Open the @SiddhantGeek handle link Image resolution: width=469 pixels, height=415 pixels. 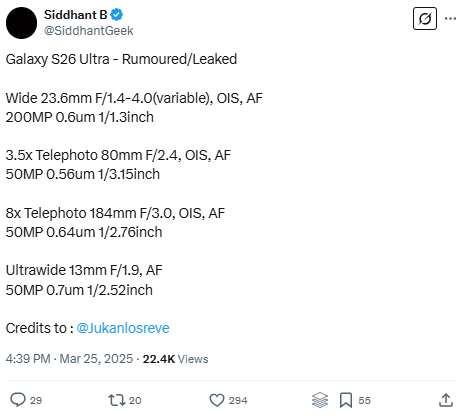(89, 31)
